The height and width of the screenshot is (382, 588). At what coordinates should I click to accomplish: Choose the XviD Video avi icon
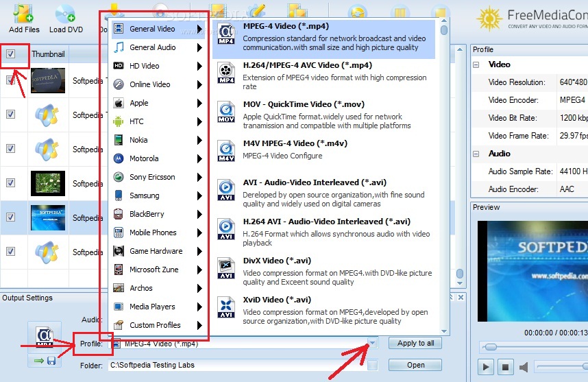(x=227, y=307)
